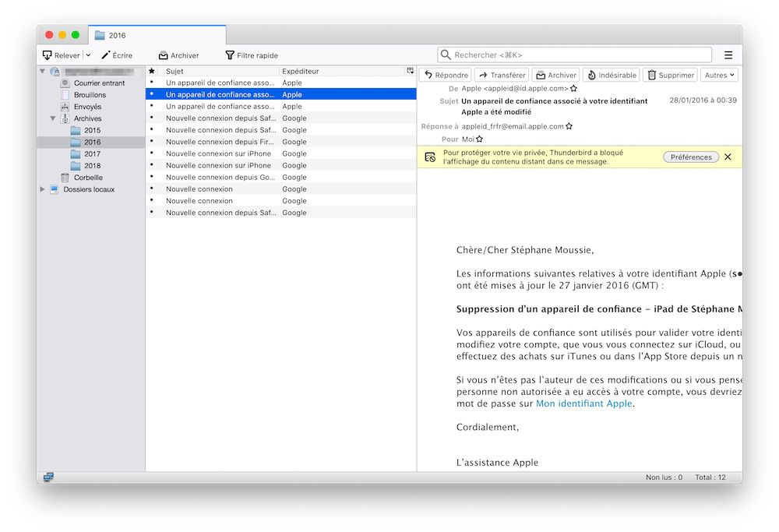The height and width of the screenshot is (532, 779).
Task: Open Nouvelle connexion depuis Fir... message
Action: coord(280,142)
